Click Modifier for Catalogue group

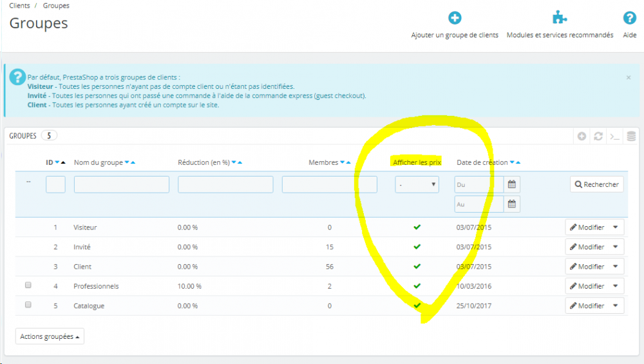(x=587, y=305)
